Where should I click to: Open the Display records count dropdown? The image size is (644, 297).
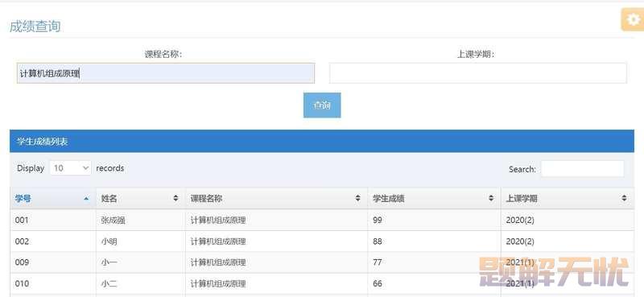70,168
